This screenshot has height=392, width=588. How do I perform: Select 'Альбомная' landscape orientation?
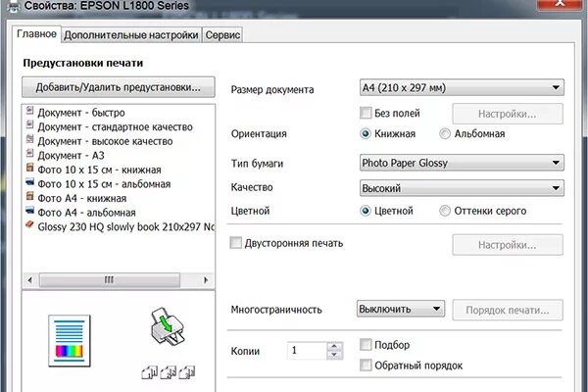pyautogui.click(x=445, y=133)
